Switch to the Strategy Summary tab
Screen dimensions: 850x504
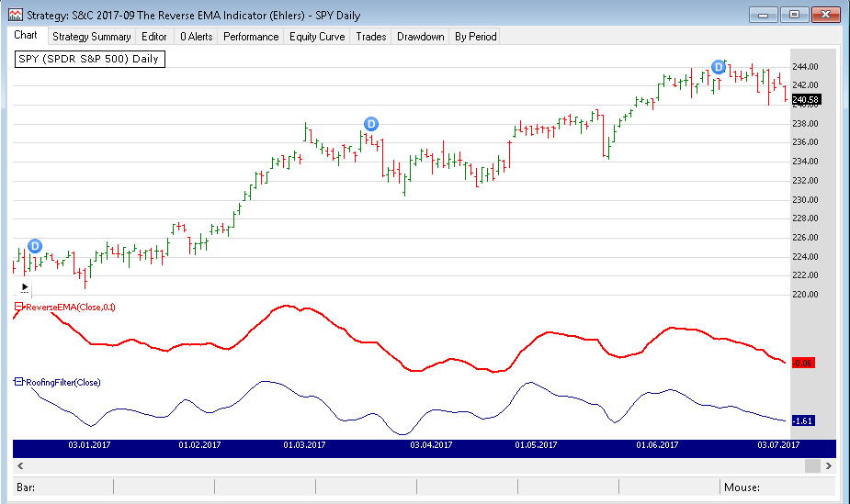(91, 37)
